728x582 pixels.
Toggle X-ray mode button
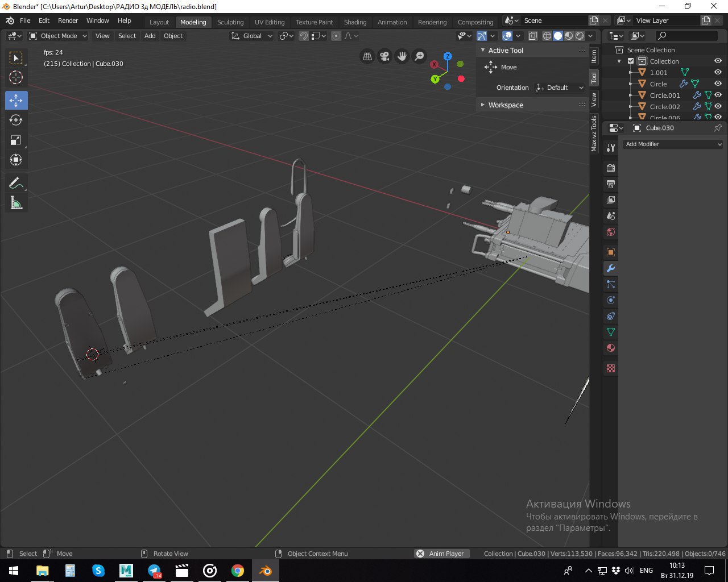click(533, 36)
